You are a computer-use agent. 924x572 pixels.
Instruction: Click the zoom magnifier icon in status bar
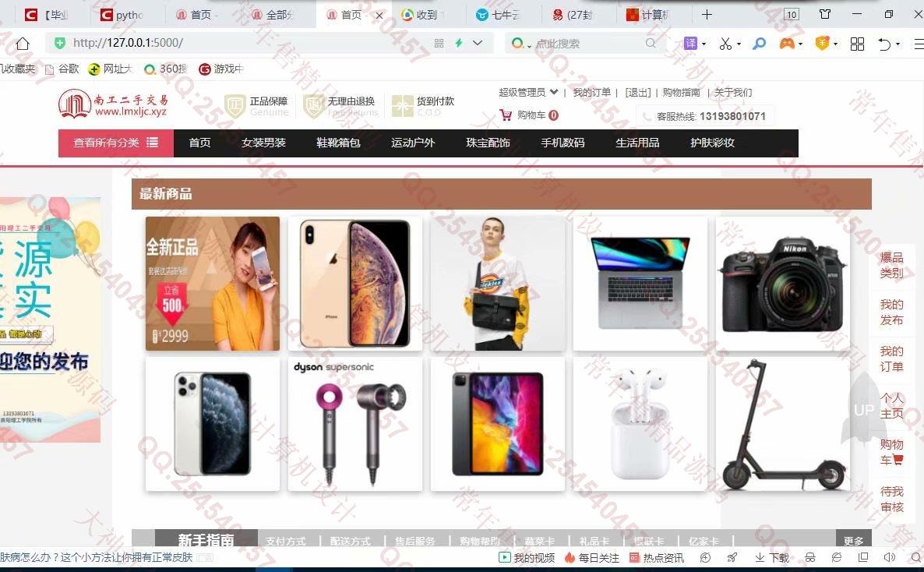tap(915, 557)
